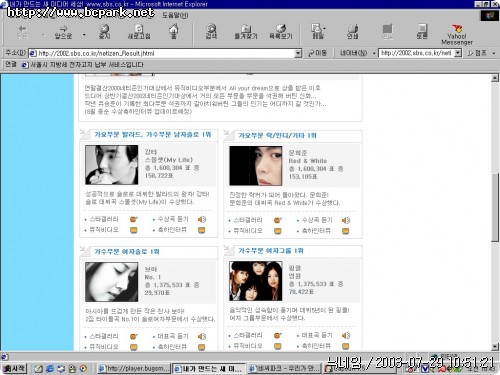The image size is (500, 375).
Task: Open the group photo in 여자그룹 card
Action: click(256, 281)
